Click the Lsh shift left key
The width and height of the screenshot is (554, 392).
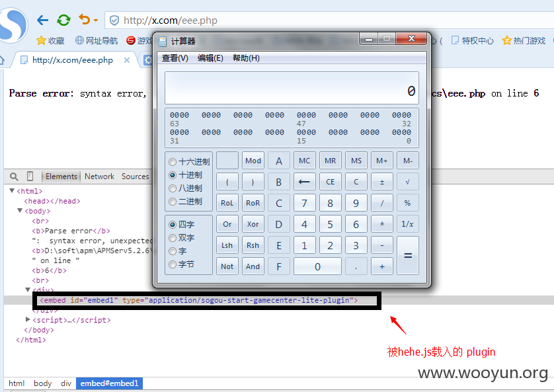coord(227,245)
